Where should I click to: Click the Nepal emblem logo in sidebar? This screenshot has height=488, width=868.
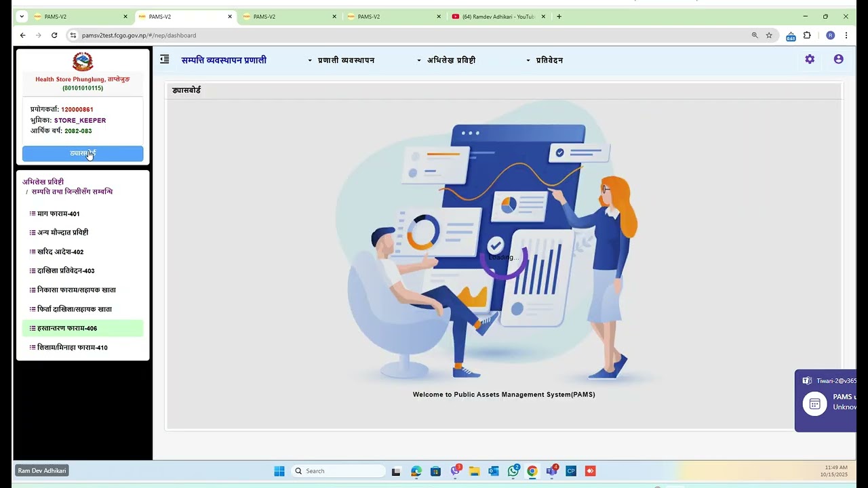83,62
